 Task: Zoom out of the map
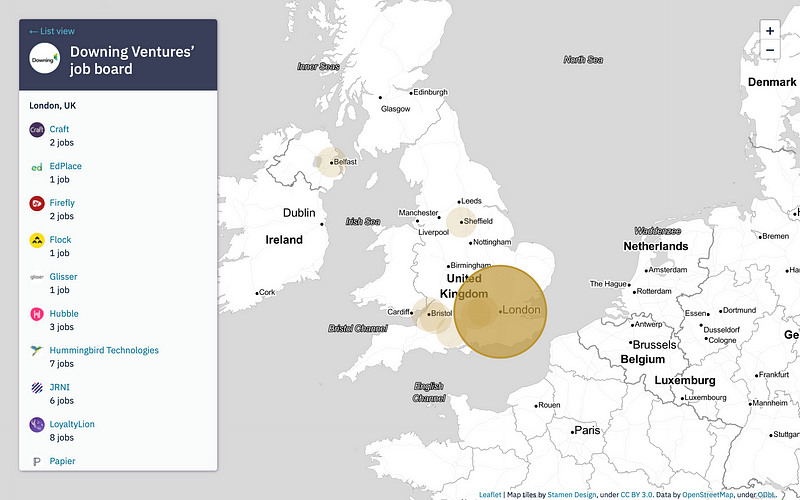tap(769, 50)
